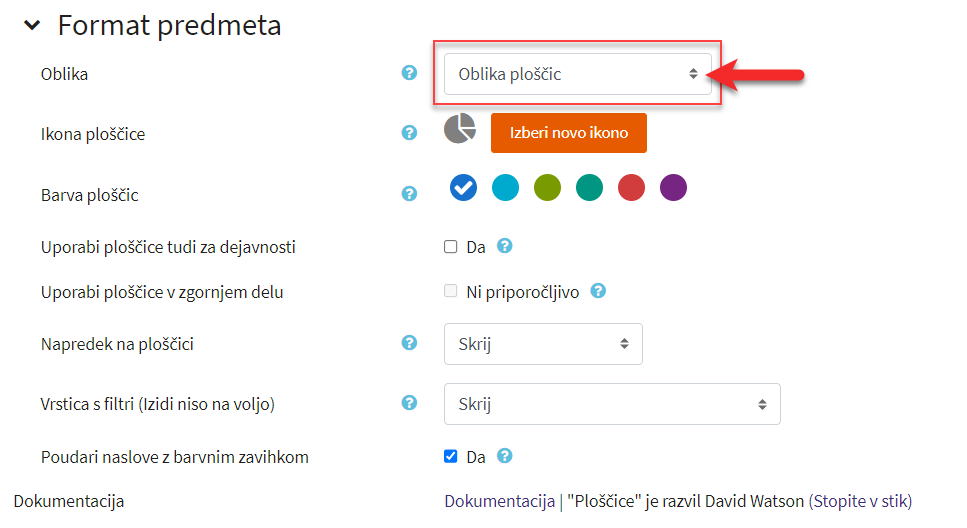Open help icon next to Ni priporočljivo
Viewport: 967px width, 528px height.
pos(598,291)
